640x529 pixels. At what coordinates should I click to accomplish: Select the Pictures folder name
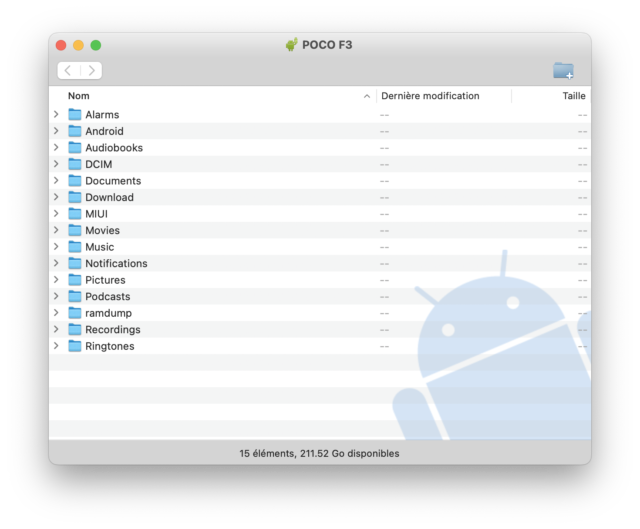point(105,280)
